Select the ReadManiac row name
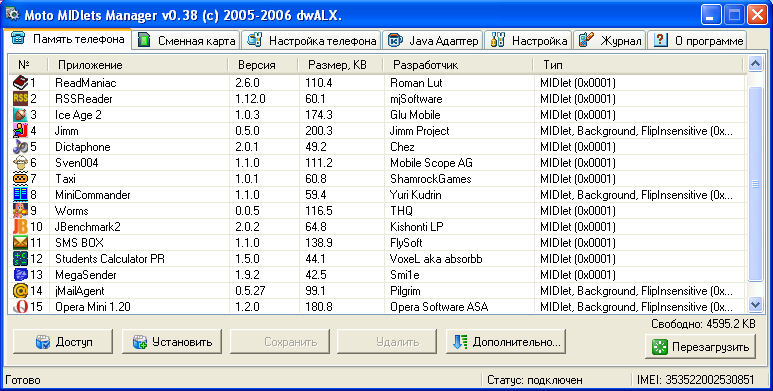The image size is (773, 391). point(86,83)
